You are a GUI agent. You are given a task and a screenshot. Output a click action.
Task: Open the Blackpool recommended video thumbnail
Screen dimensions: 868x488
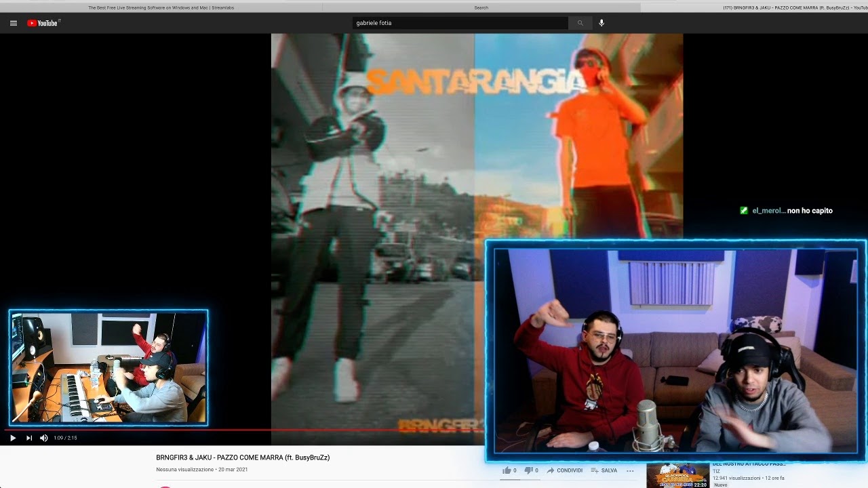click(677, 475)
